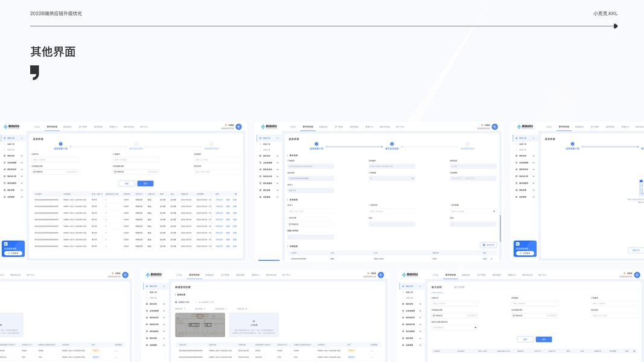Image resolution: width=644 pixels, height=362 pixels.
Task: Click the company logo in the first 发货申请 window
Action: pyautogui.click(x=11, y=127)
